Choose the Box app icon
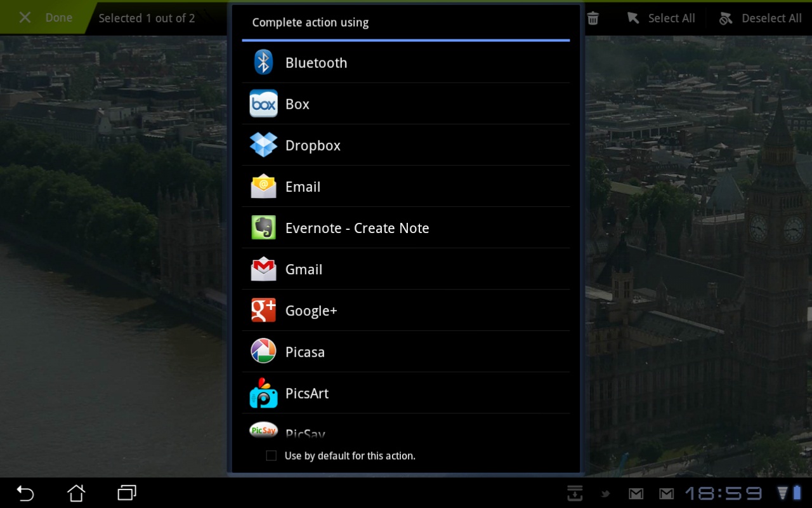This screenshot has width=812, height=508. click(x=263, y=104)
